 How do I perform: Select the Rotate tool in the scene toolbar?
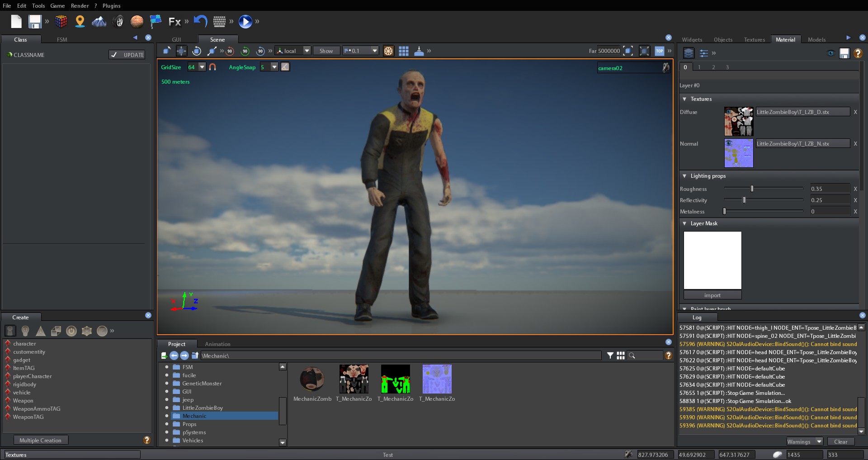197,51
